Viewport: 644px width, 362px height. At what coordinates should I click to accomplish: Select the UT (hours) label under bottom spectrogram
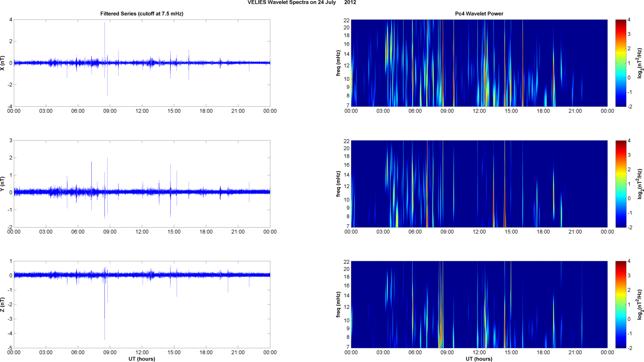pyautogui.click(x=479, y=359)
